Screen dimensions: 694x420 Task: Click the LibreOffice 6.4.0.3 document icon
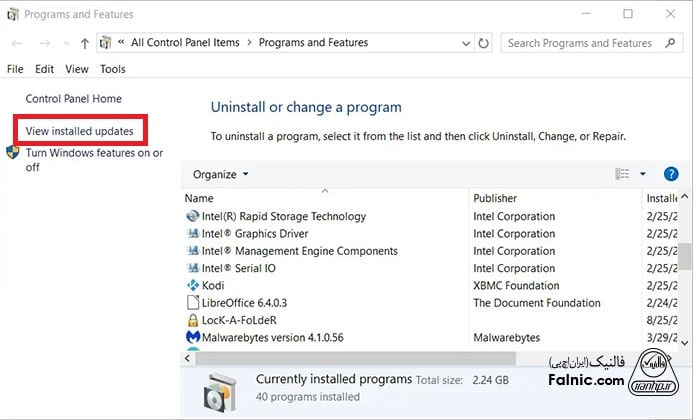coord(193,303)
